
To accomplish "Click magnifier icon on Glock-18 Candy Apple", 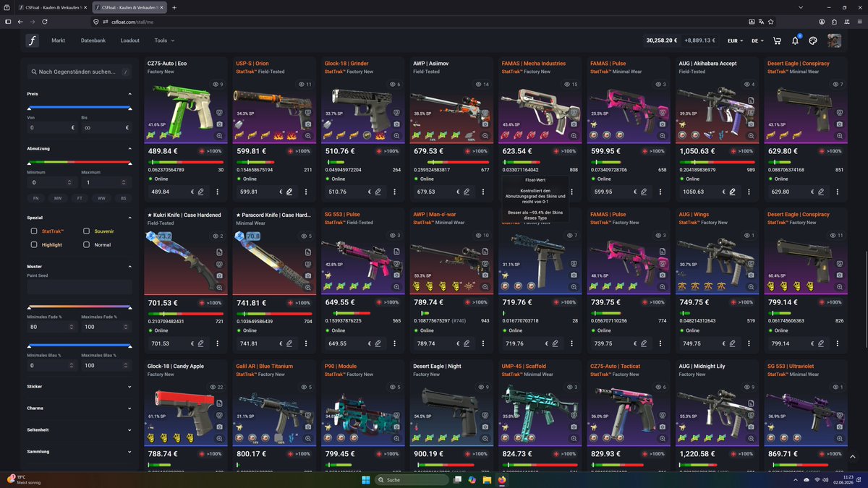I will [220, 439].
